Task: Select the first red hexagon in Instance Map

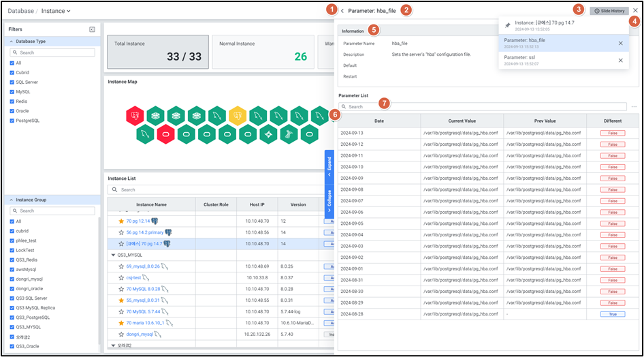Action: [135, 115]
